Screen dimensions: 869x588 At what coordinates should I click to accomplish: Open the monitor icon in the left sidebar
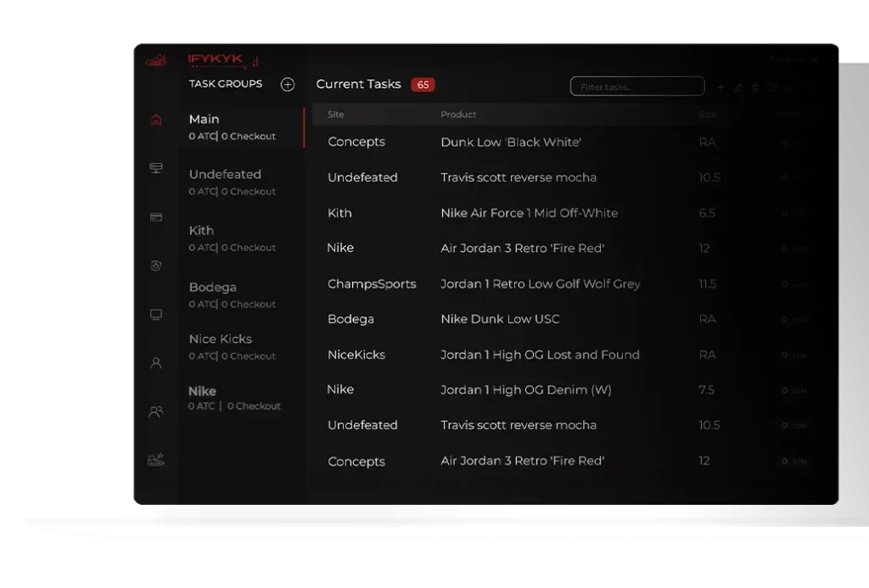coord(156,315)
